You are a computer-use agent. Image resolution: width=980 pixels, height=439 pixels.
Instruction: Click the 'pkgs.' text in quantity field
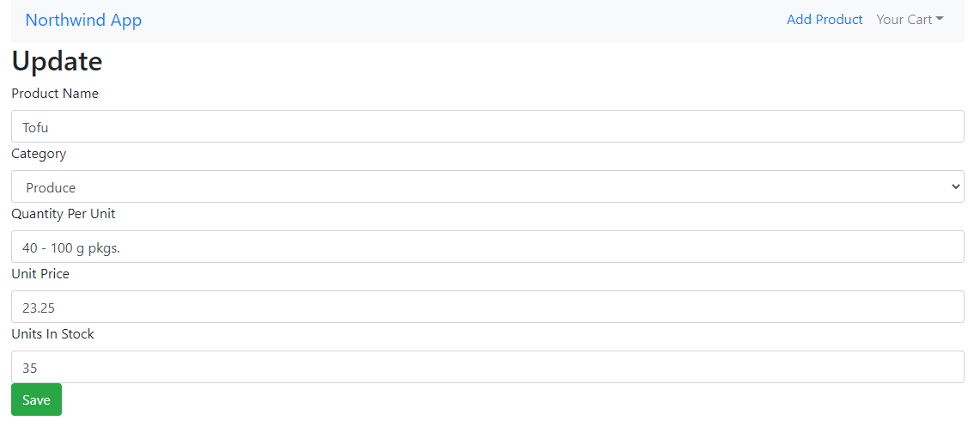pos(104,248)
